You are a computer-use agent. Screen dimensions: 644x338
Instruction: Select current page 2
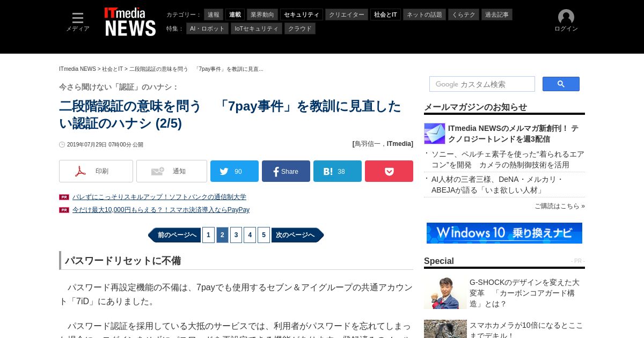(222, 235)
